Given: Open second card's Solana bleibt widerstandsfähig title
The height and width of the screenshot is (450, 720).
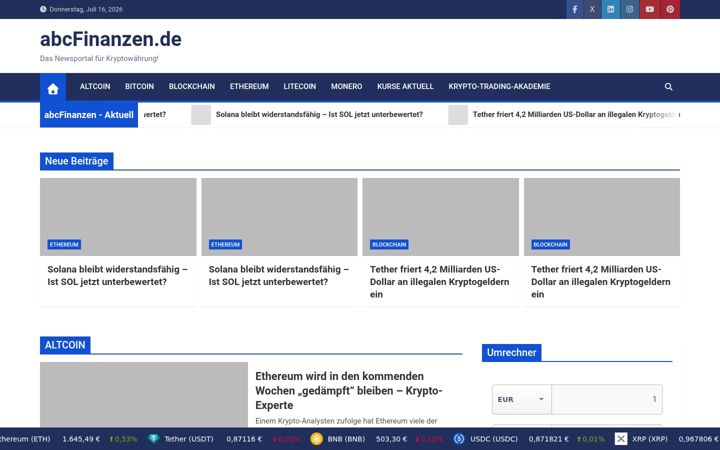Looking at the screenshot, I should 279,276.
